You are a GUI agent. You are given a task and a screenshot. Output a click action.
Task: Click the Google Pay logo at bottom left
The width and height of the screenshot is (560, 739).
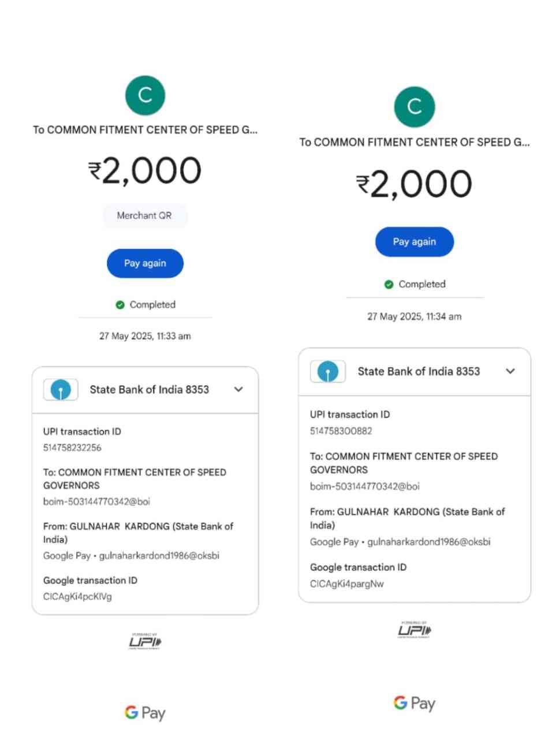(x=145, y=713)
